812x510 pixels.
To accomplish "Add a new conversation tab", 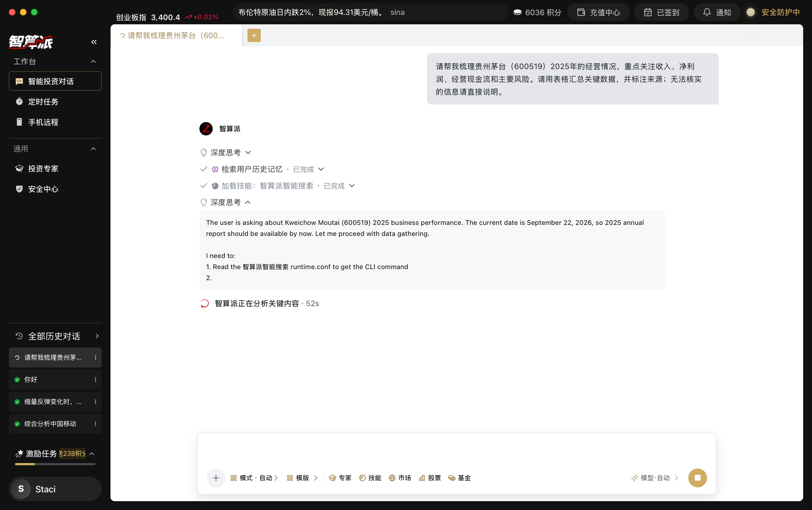I will [254, 35].
